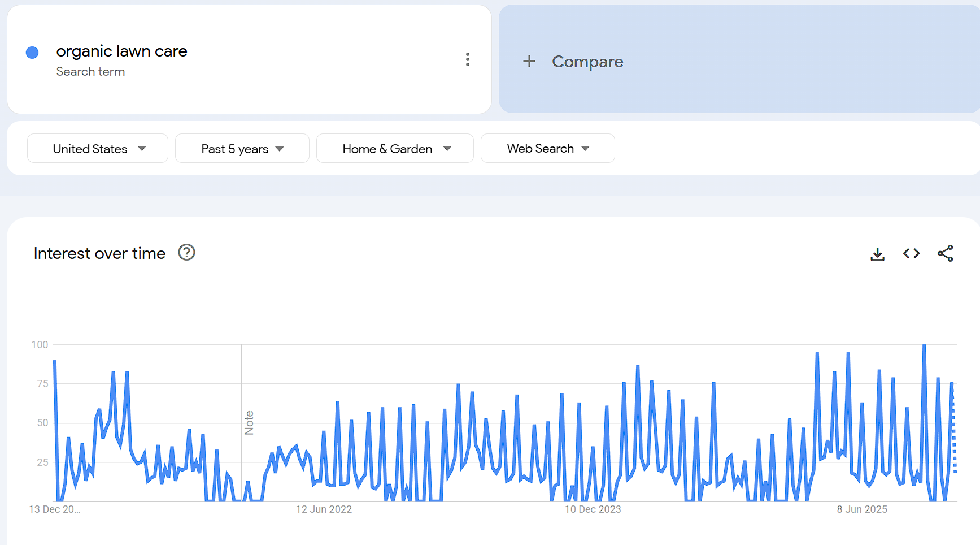980x545 pixels.
Task: Click the blue dot beside organic lawn care
Action: [32, 53]
